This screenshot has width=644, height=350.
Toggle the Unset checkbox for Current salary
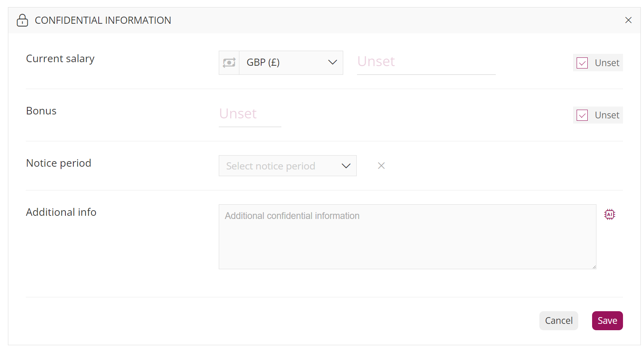point(582,63)
